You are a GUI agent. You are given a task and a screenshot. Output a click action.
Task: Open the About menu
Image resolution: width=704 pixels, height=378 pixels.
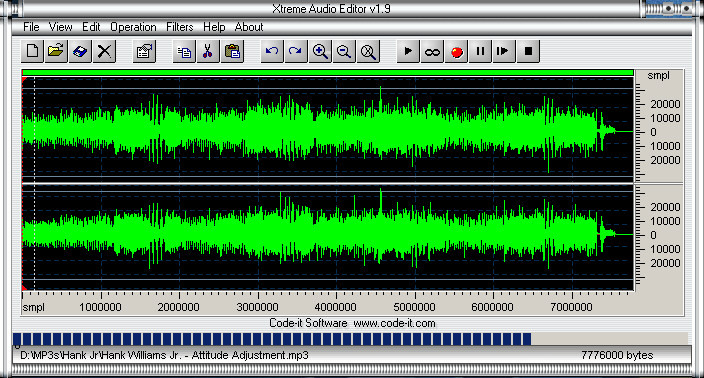click(248, 27)
